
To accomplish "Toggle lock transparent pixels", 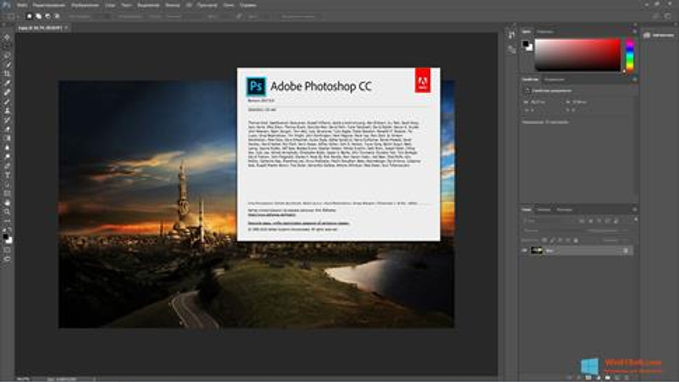I will click(x=544, y=240).
